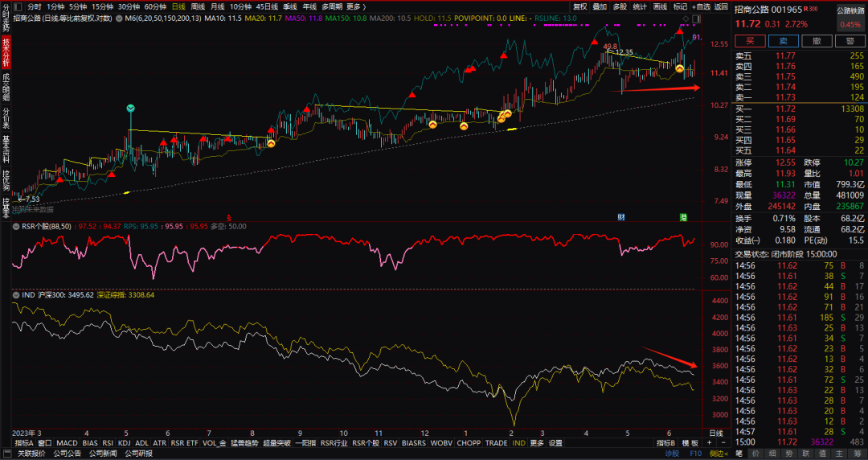
Task: Select RSI indicator tab
Action: pyautogui.click(x=108, y=443)
